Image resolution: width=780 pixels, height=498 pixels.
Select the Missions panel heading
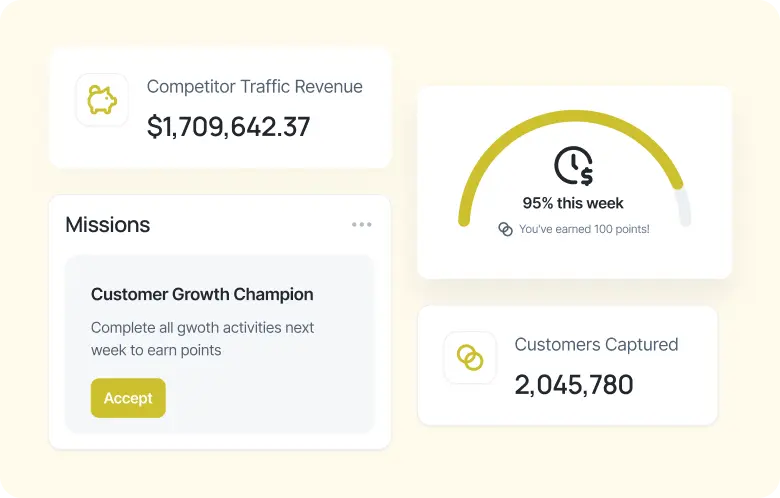click(x=108, y=225)
